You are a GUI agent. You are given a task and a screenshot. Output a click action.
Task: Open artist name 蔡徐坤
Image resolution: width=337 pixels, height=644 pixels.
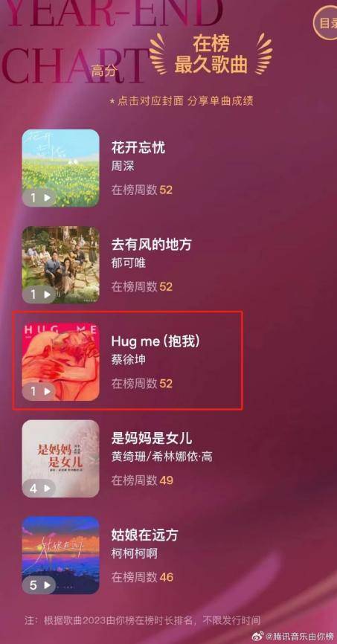click(x=129, y=360)
